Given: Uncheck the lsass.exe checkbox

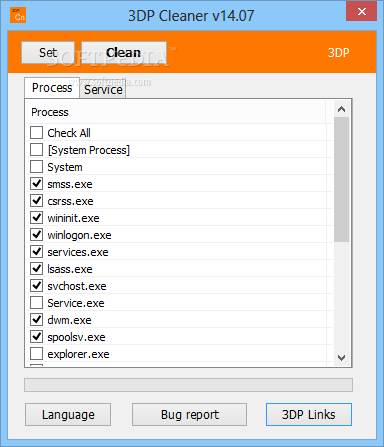Looking at the screenshot, I should [x=36, y=268].
